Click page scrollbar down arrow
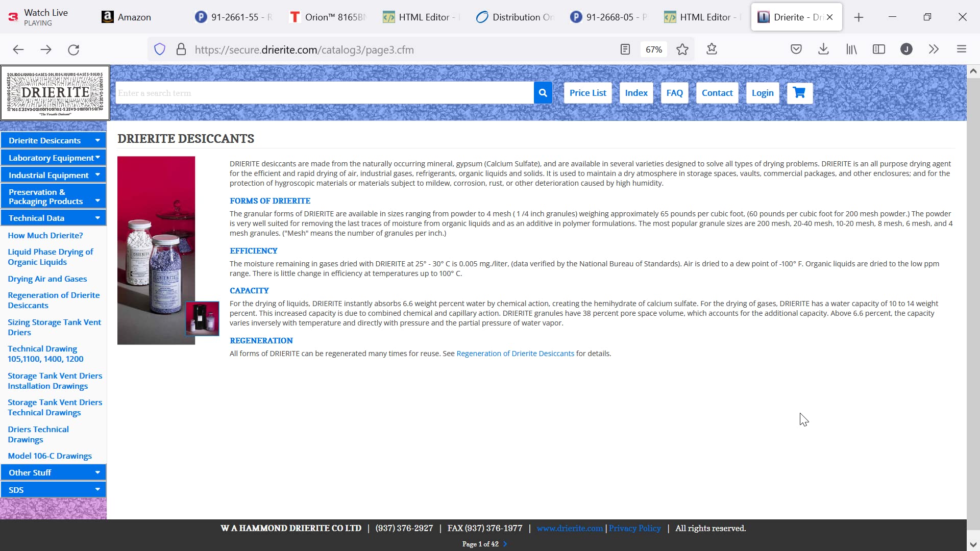The height and width of the screenshot is (551, 980). [x=973, y=545]
